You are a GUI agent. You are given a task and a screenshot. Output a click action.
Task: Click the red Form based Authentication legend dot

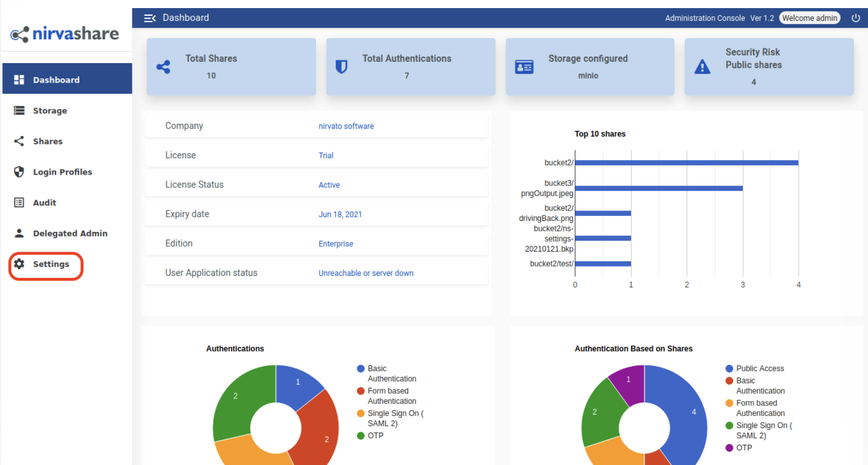[x=361, y=391]
